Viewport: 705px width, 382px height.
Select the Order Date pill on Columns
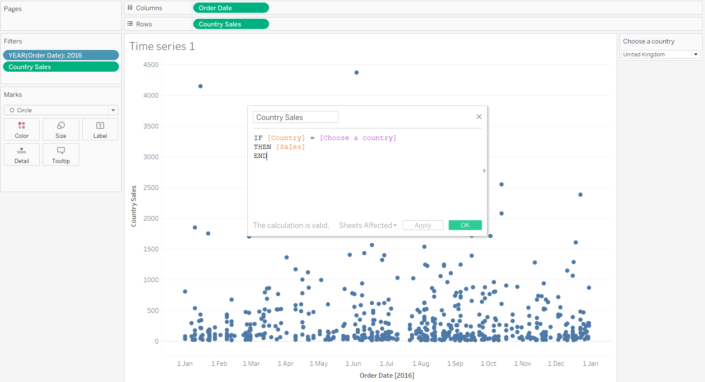(231, 8)
